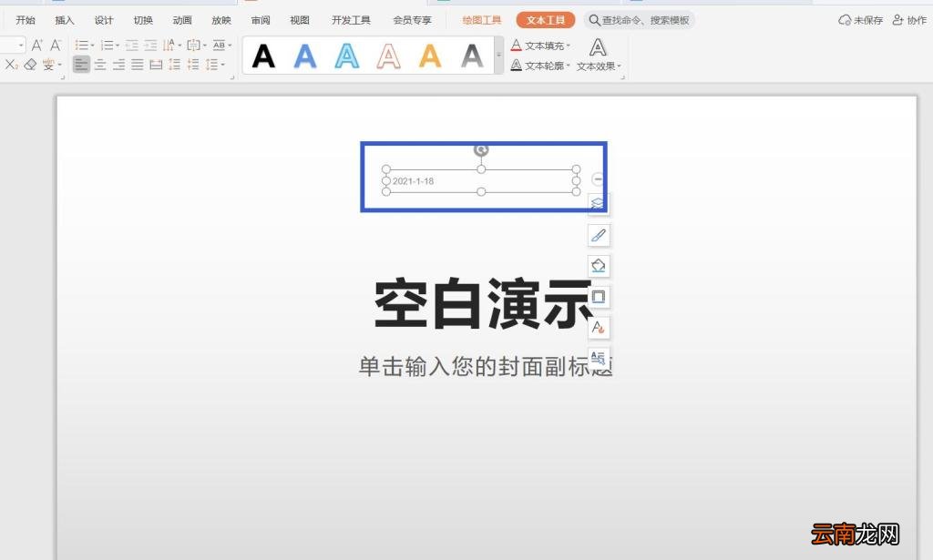The image size is (933, 560).
Task: Open the 插入 (Insert) tab
Action: [65, 20]
